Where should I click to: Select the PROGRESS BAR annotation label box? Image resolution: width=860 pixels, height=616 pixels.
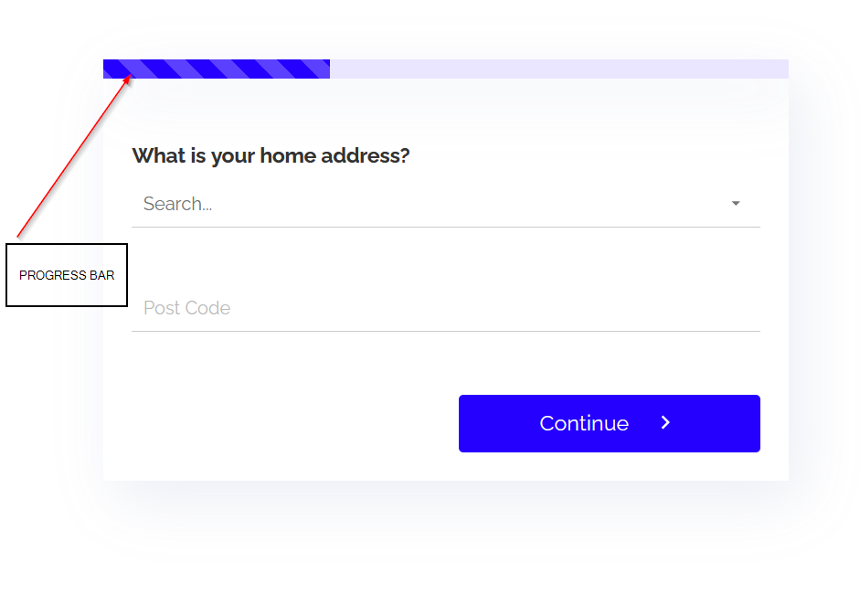67,275
